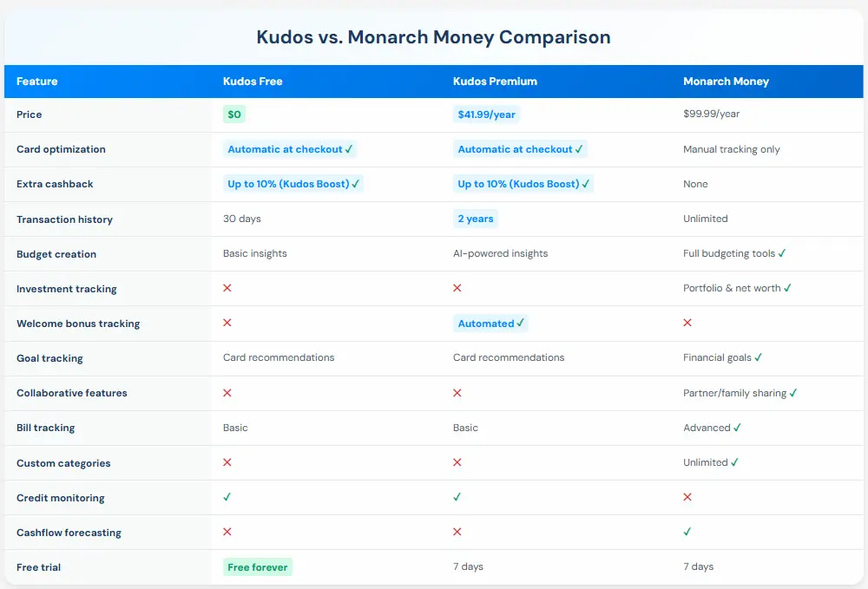Click the '30 days' transaction history cell
868x589 pixels.
242,219
